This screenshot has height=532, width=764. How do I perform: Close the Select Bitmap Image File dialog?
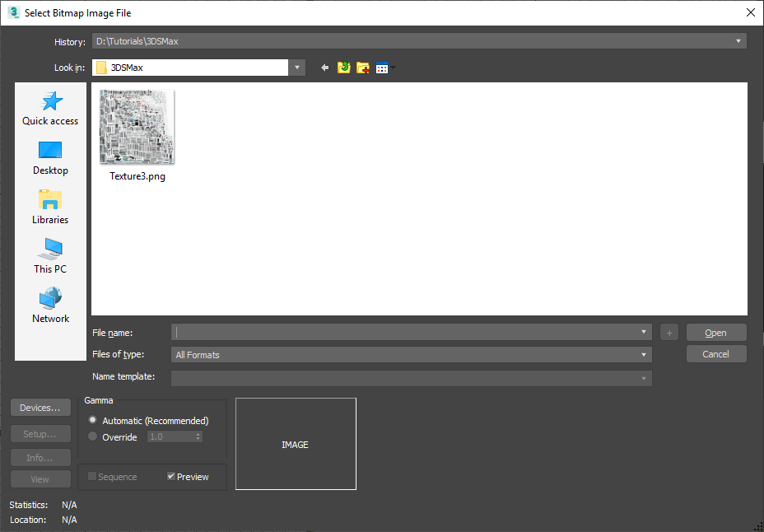(750, 12)
